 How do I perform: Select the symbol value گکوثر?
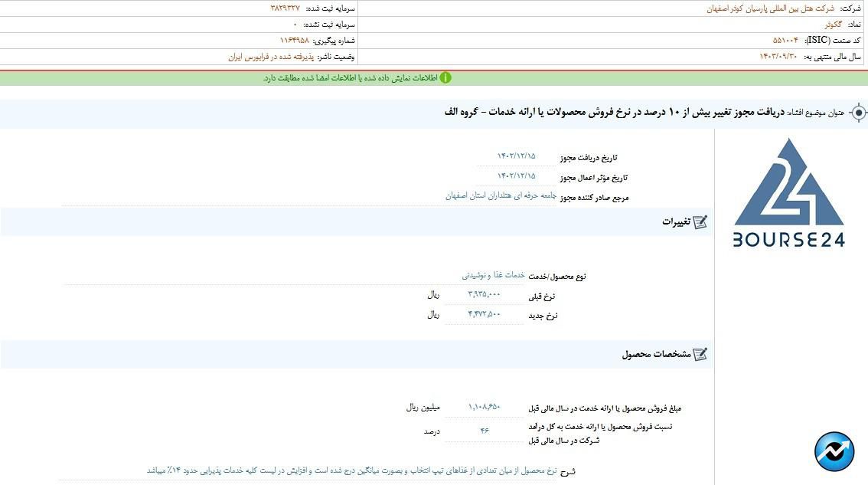pyautogui.click(x=833, y=25)
